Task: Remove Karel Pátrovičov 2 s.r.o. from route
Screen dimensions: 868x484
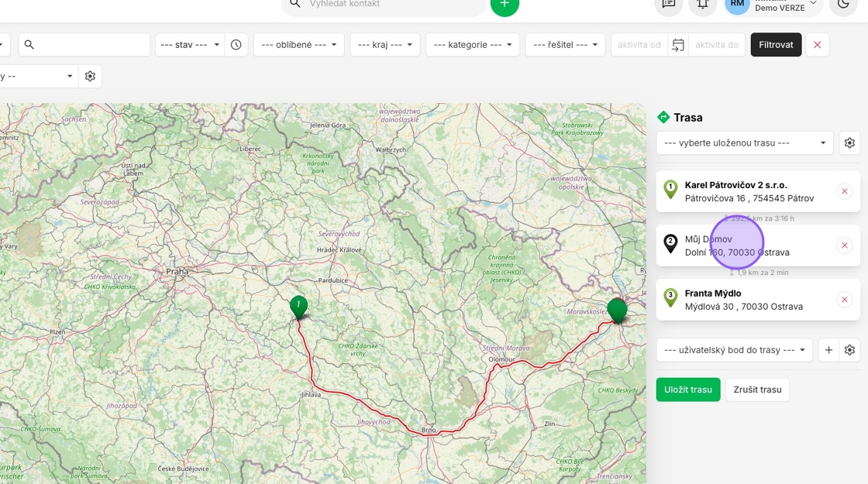Action: 844,191
